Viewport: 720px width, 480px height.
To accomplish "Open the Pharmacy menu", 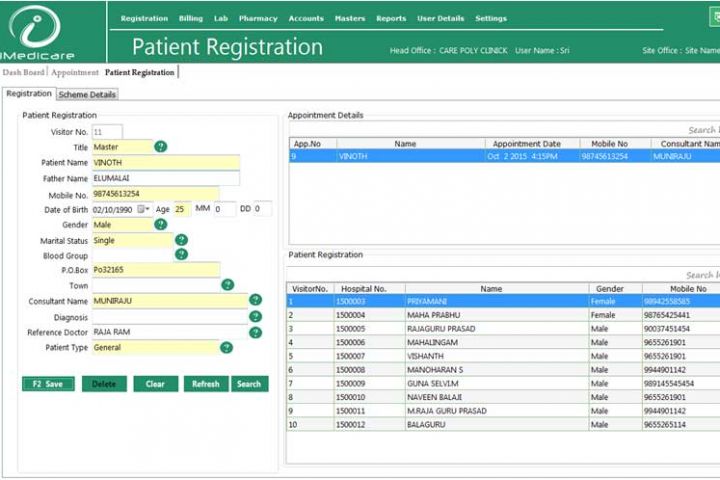I will pos(258,18).
